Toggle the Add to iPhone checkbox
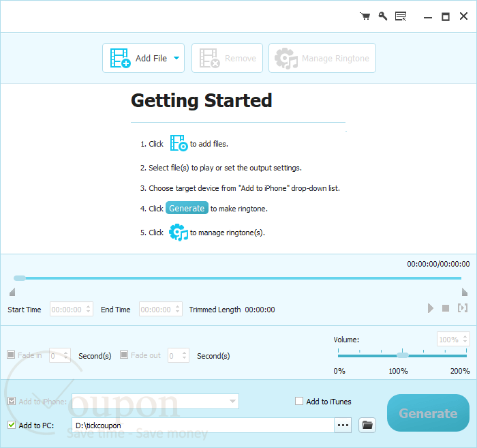Viewport: 477px width, 448px height. pyautogui.click(x=12, y=401)
